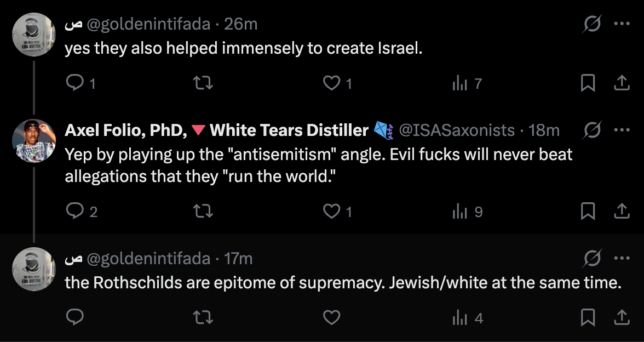This screenshot has height=342, width=644.
Task: Open more options on Axel Folio's tweet
Action: pos(622,130)
